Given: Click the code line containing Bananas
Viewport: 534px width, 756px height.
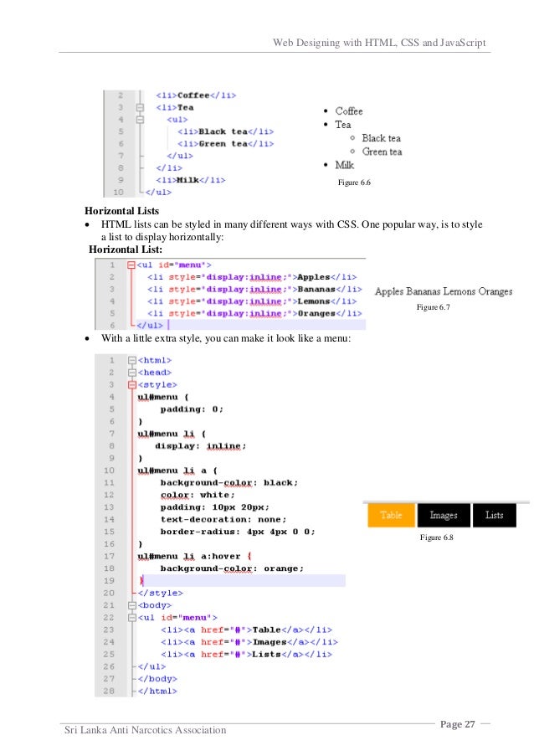Looking at the screenshot, I should [255, 289].
